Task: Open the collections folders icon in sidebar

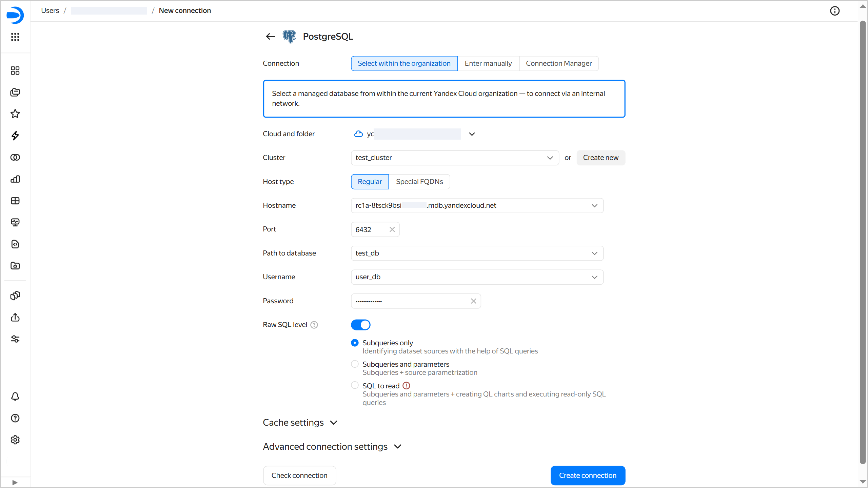Action: pyautogui.click(x=15, y=92)
